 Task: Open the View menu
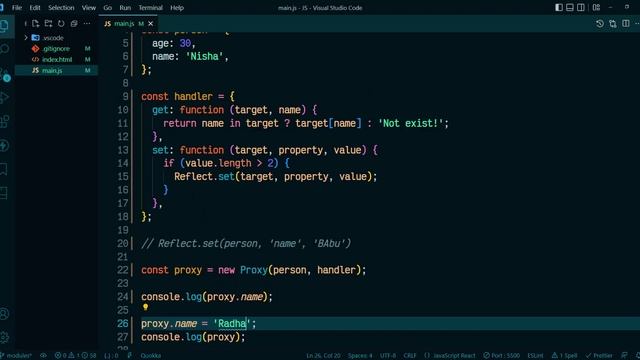(x=89, y=8)
